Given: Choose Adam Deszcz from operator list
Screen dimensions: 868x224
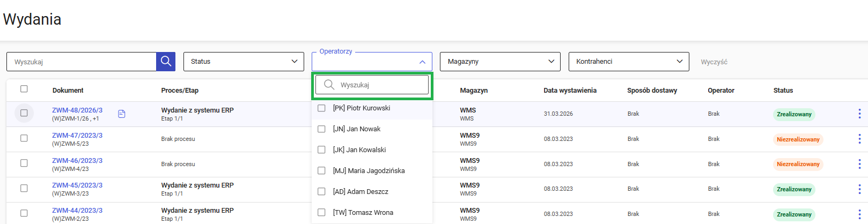Looking at the screenshot, I should point(322,192).
